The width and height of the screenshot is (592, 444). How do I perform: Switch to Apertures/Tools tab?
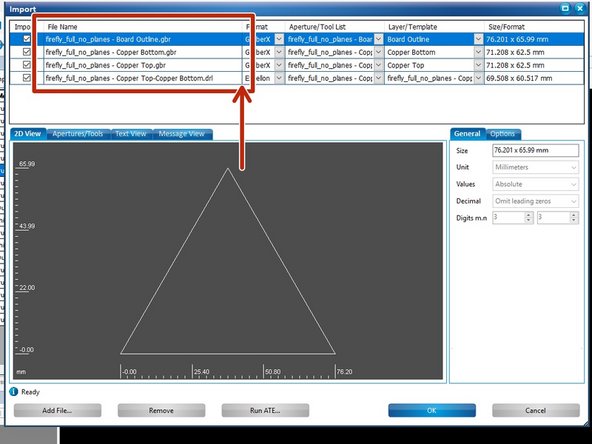click(x=78, y=134)
